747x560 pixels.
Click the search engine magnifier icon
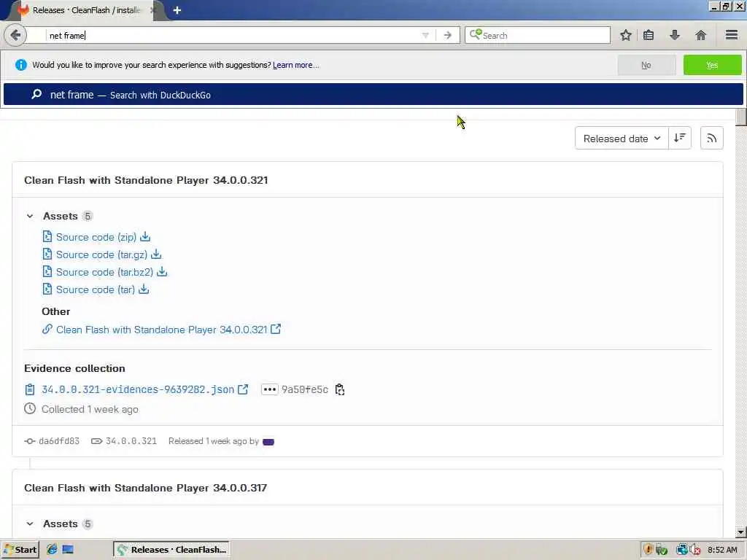point(476,34)
